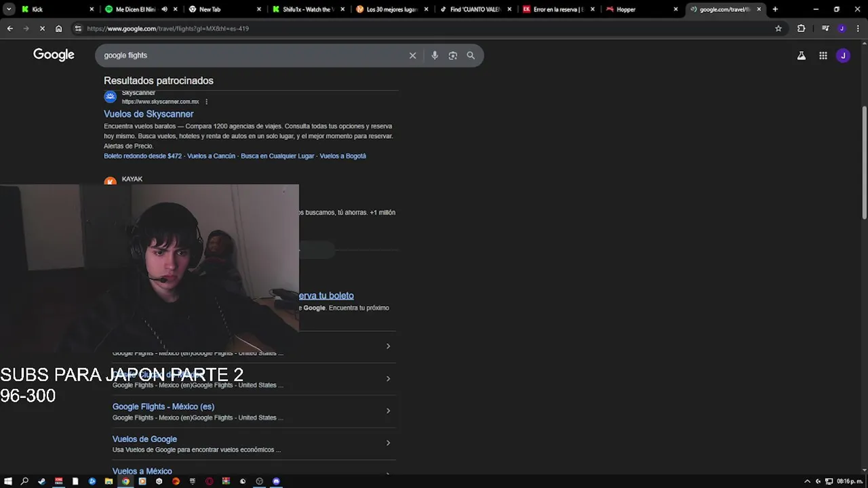This screenshot has height=488, width=868.
Task: Show hidden system tray icons
Action: [x=807, y=481]
